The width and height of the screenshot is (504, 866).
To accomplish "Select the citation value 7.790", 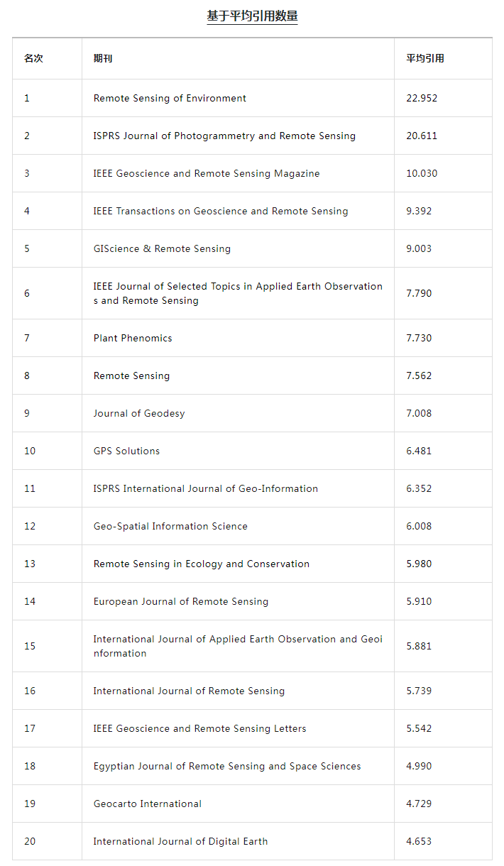I will point(419,293).
